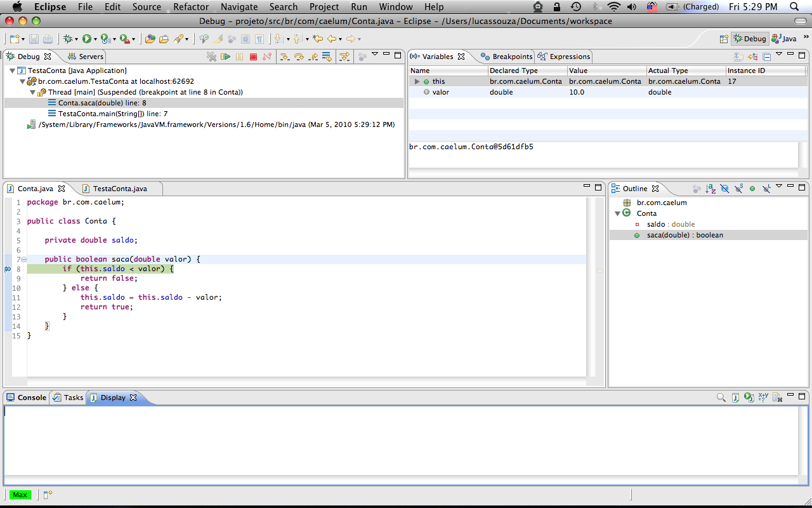Viewport: 812px width, 508px height.
Task: Click Collapse All icon in Variables view
Action: pyautogui.click(x=766, y=57)
